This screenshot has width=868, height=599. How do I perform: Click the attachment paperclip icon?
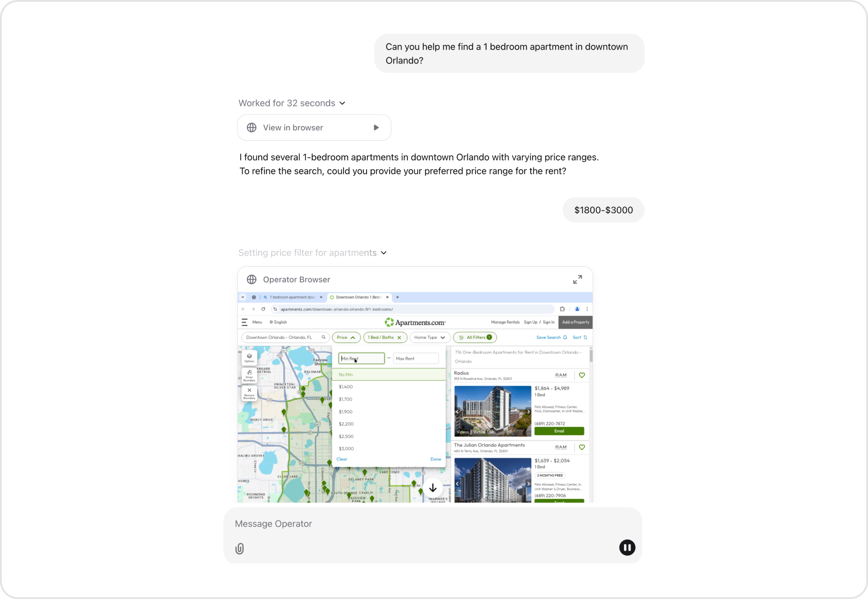[240, 549]
